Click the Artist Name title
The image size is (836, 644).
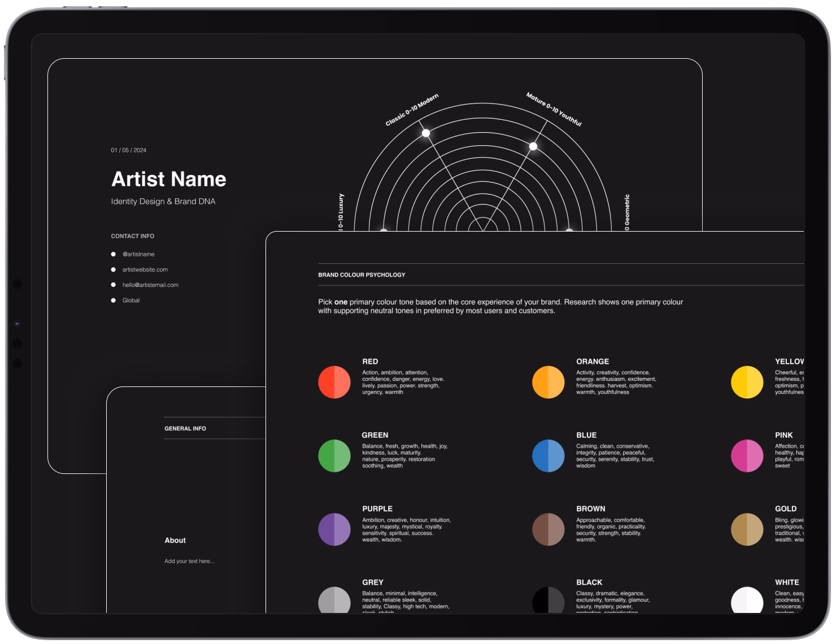tap(169, 179)
